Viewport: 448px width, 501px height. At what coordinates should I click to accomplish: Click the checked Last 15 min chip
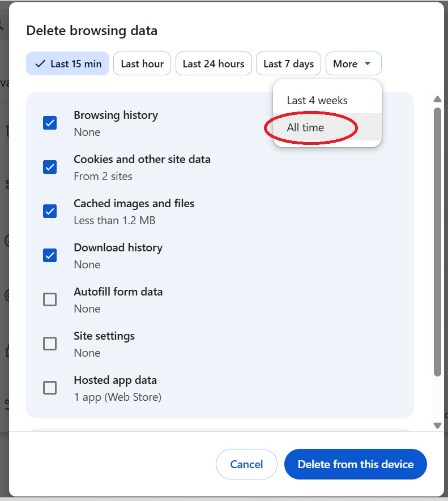click(67, 63)
